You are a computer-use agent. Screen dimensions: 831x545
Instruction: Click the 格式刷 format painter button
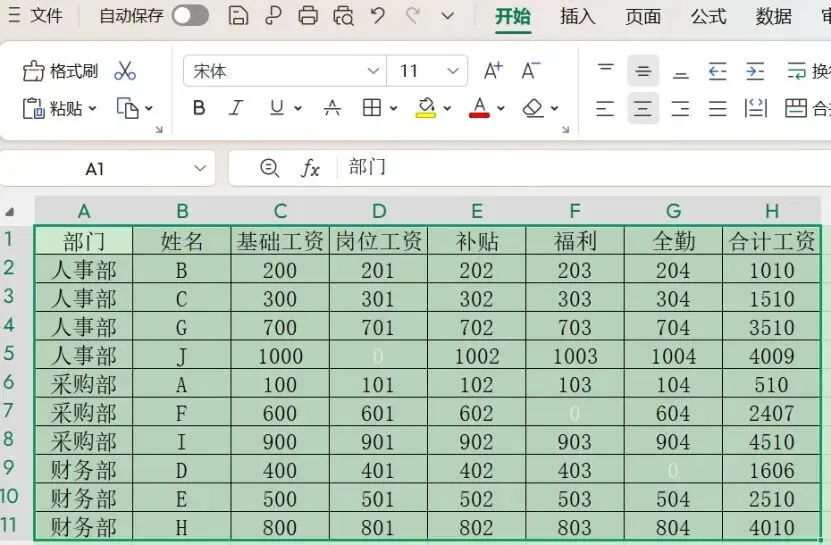click(60, 71)
